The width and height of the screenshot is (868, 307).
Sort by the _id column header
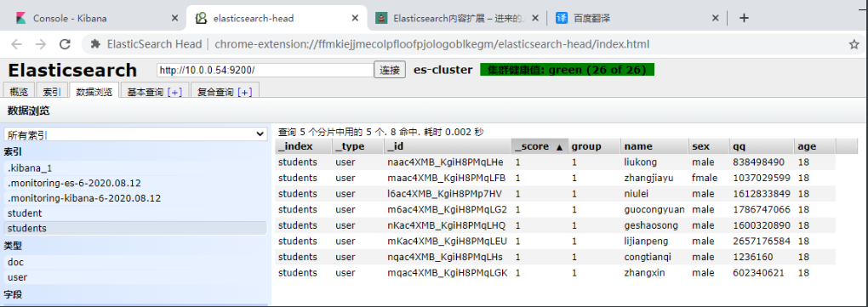(448, 146)
